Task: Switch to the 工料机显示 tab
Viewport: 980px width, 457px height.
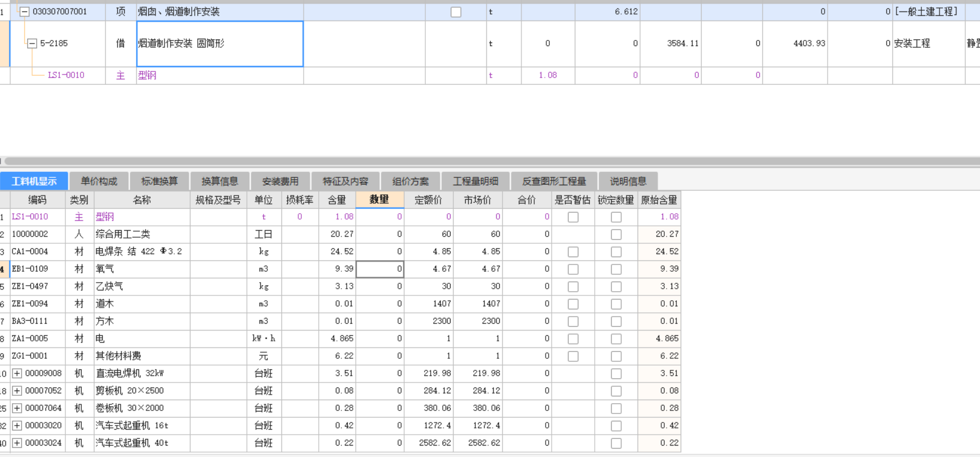Action: [34, 181]
